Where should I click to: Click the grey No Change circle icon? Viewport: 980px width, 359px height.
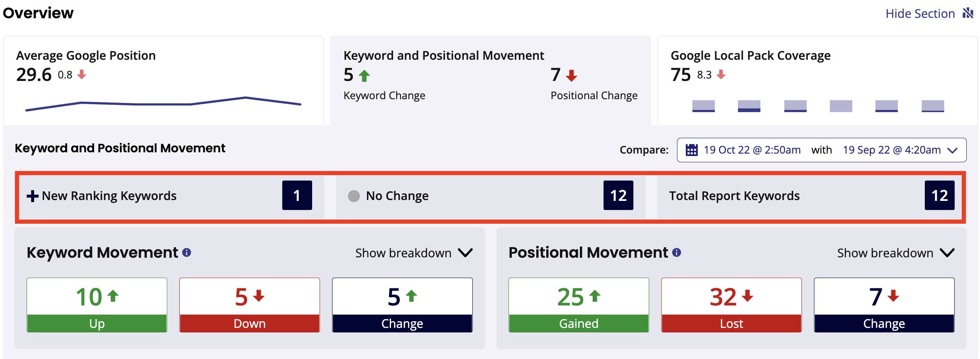pos(354,196)
